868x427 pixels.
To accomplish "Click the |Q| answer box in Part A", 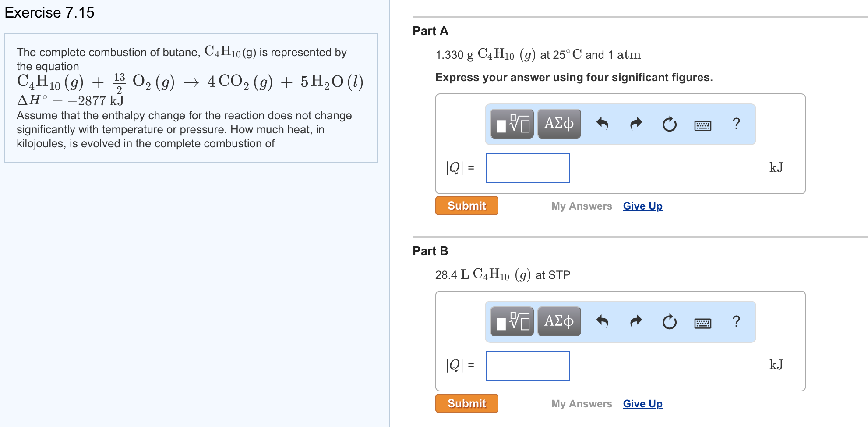I will point(527,168).
